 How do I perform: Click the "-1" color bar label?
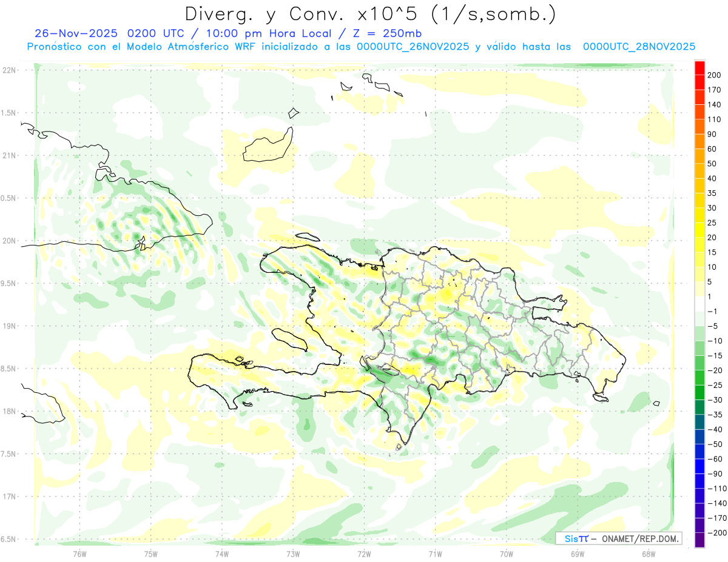point(713,312)
